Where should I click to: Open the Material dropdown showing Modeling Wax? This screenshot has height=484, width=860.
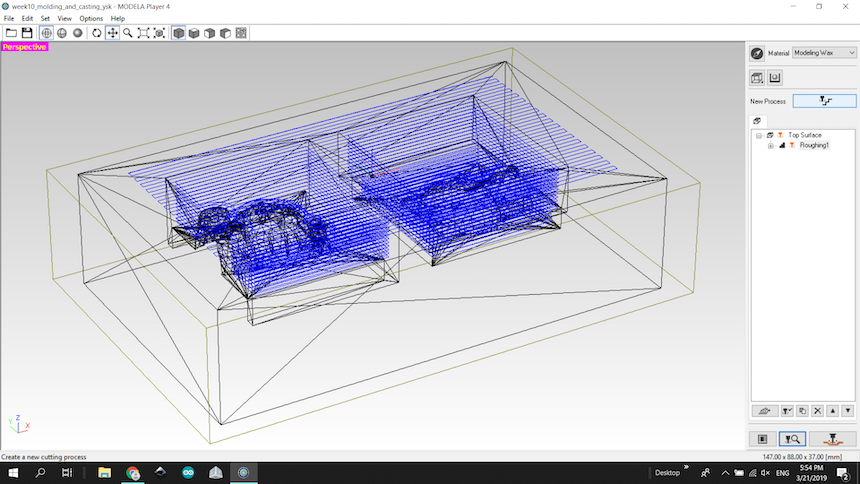(x=824, y=53)
